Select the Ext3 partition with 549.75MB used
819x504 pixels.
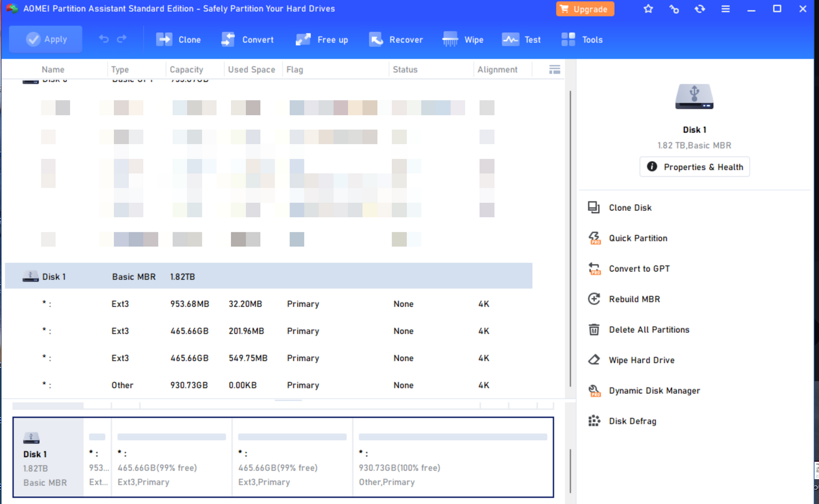[268, 358]
